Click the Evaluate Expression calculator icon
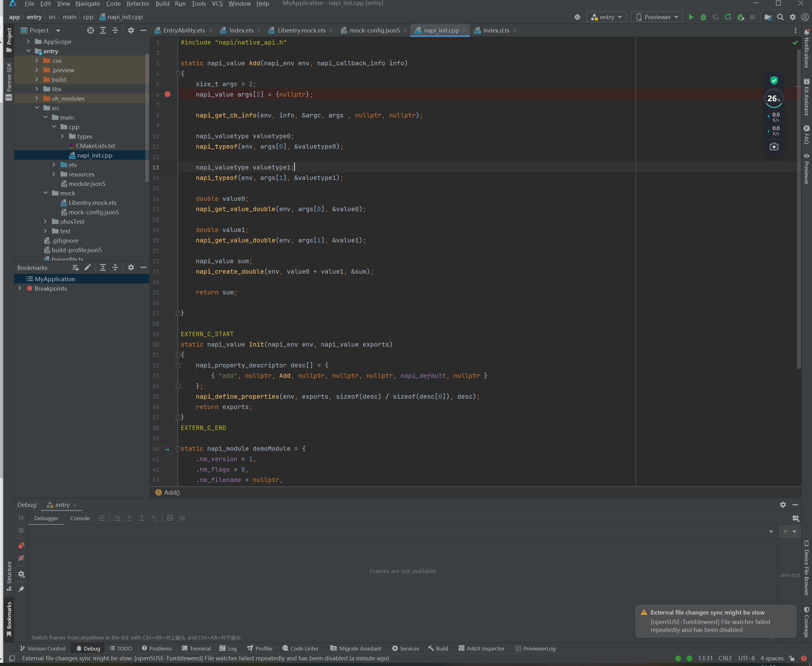The width and height of the screenshot is (812, 666). (x=170, y=518)
